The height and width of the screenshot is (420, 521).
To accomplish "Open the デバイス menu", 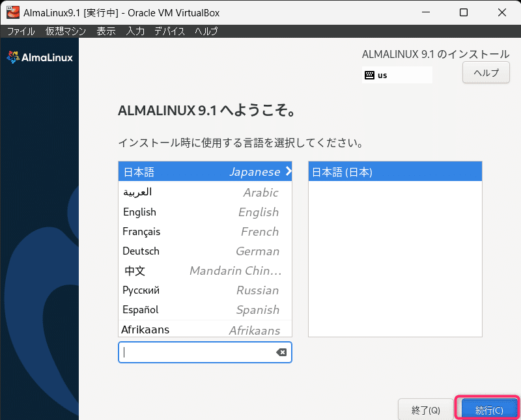I will click(169, 31).
